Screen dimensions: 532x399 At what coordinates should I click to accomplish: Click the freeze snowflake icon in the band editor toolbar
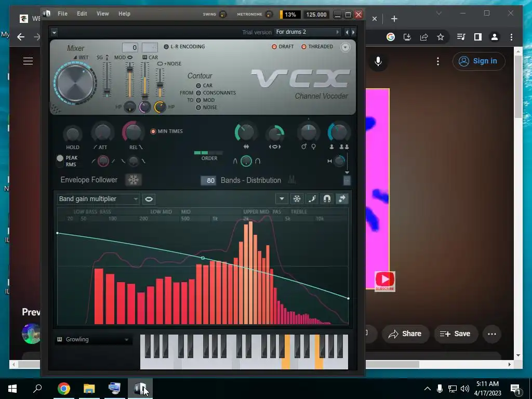pos(297,199)
